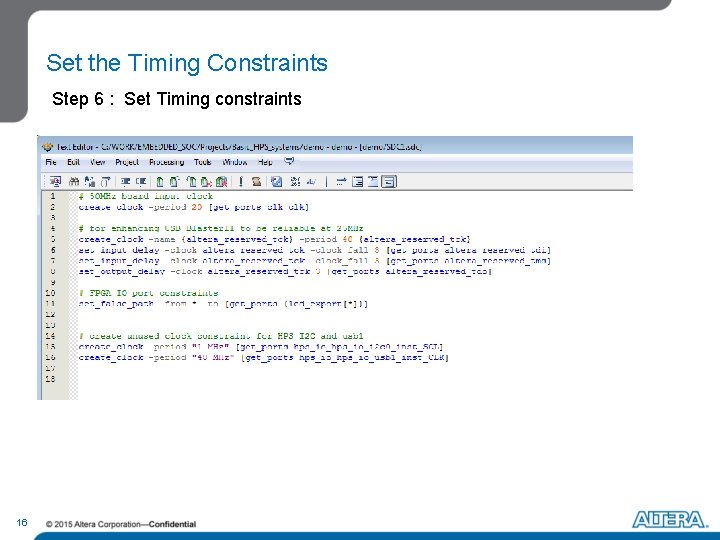The image size is (720, 540).
Task: Open Find with the binoculars icon
Action: [x=73, y=181]
